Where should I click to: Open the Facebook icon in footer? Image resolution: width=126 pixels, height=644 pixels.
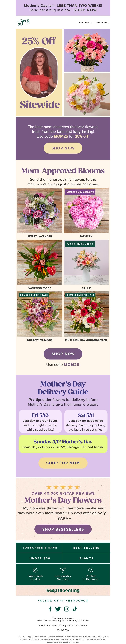point(50,609)
